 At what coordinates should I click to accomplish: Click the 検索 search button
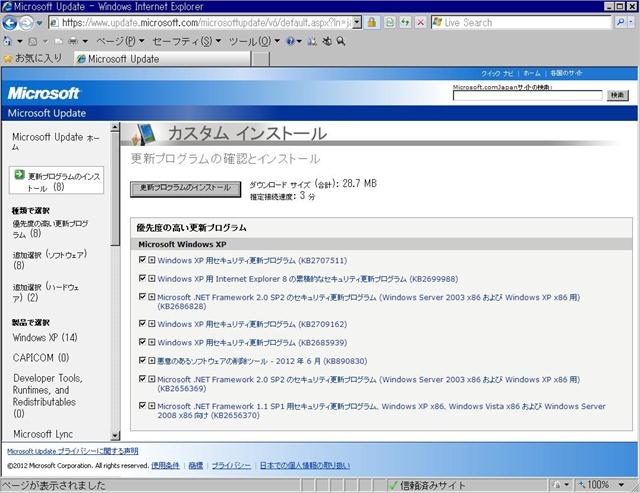point(617,95)
